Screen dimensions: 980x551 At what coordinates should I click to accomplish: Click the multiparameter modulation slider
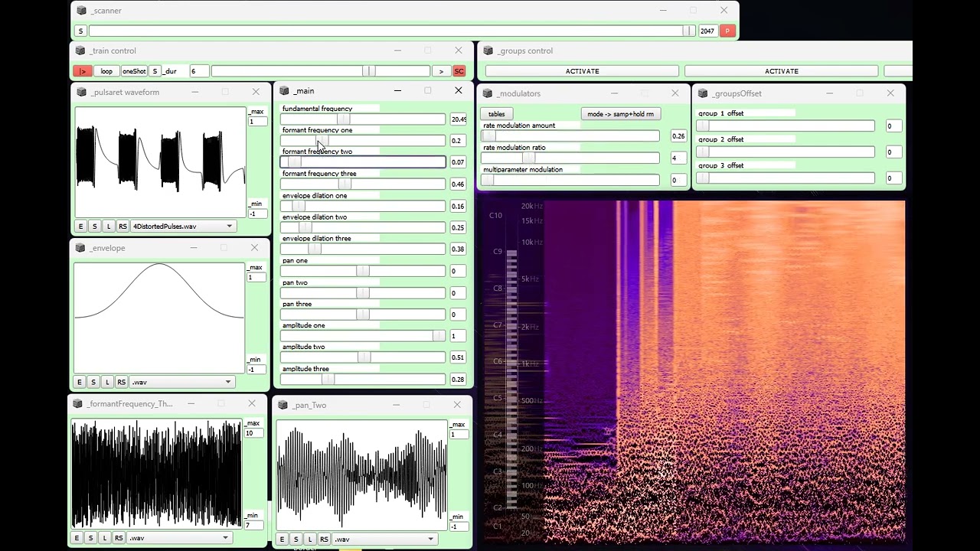(570, 180)
